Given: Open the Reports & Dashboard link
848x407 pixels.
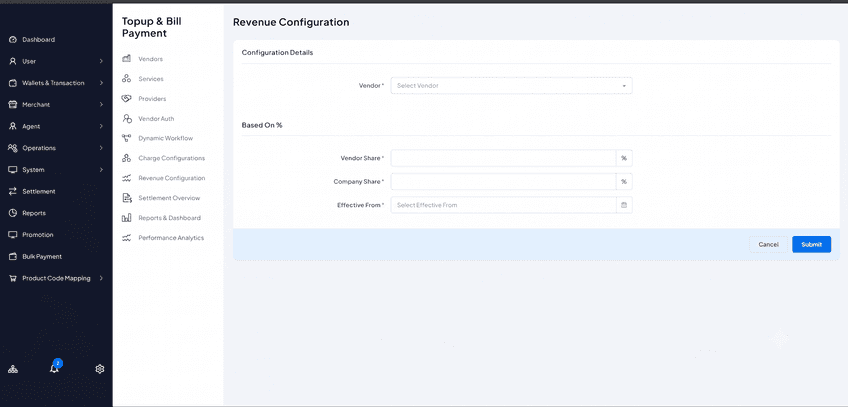Looking at the screenshot, I should [x=169, y=218].
